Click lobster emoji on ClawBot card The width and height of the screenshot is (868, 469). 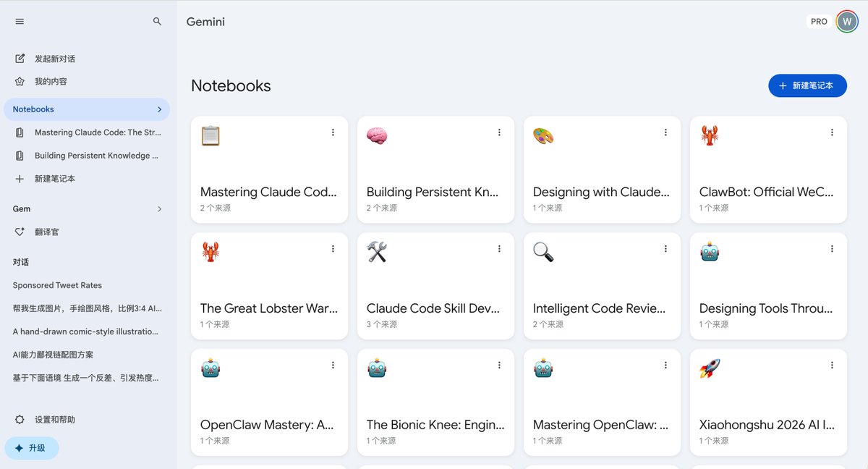(710, 135)
